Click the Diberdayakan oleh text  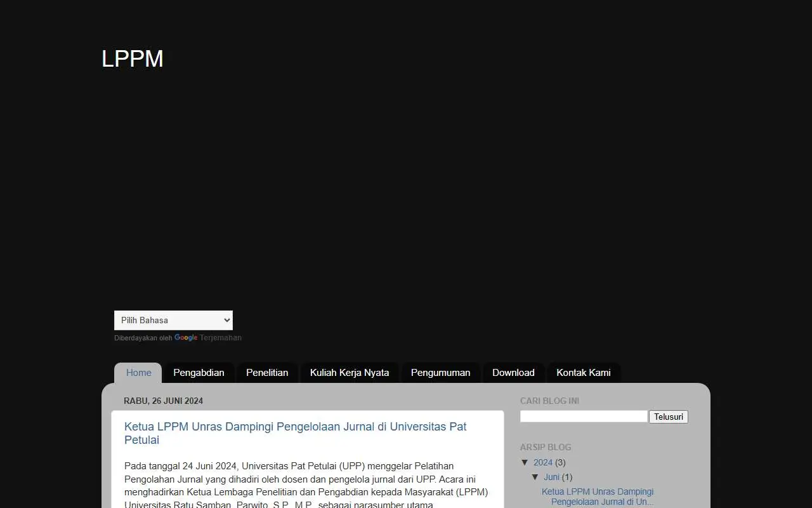143,338
